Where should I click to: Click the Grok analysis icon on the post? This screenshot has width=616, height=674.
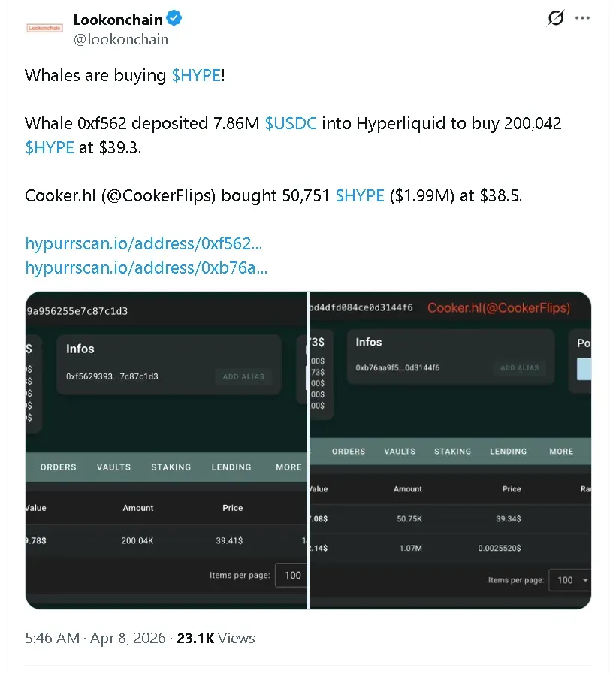(x=554, y=18)
